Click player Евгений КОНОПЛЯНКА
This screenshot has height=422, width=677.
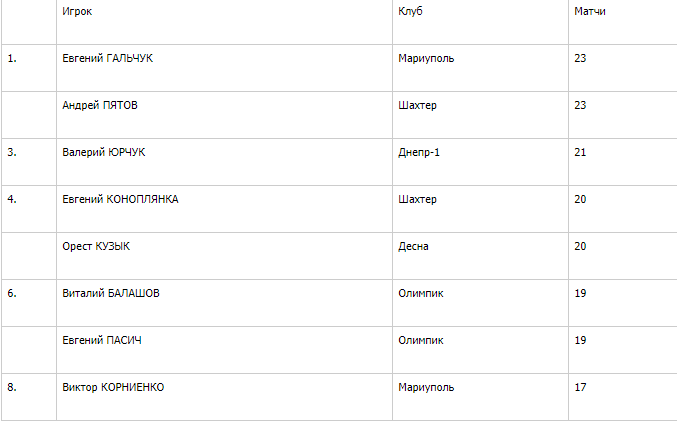coord(120,199)
